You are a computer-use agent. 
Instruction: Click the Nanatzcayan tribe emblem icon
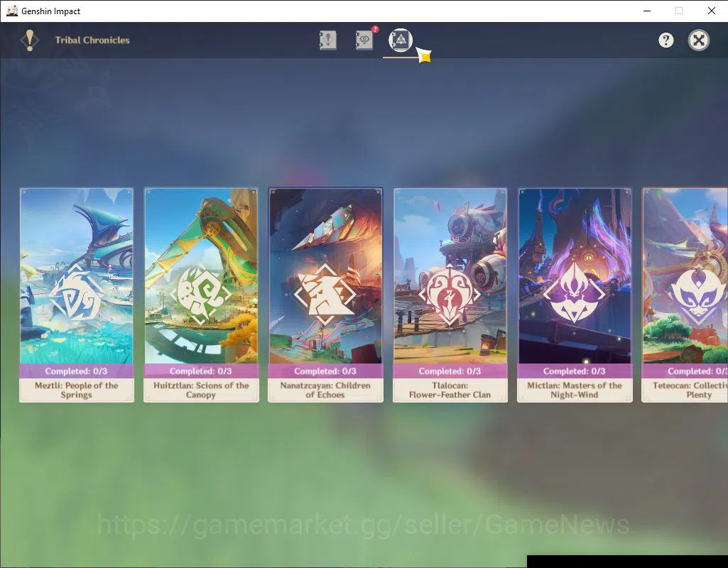click(x=325, y=295)
